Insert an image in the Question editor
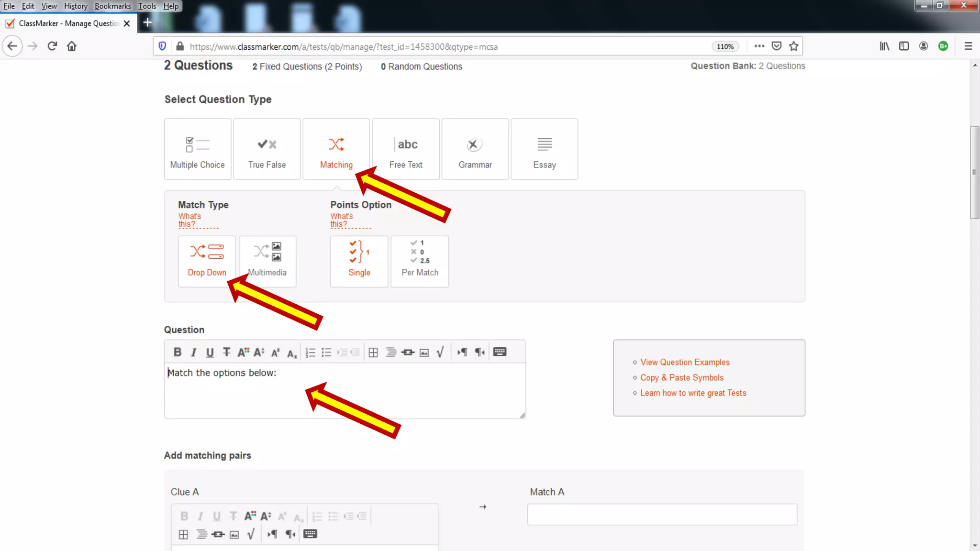 [424, 353]
